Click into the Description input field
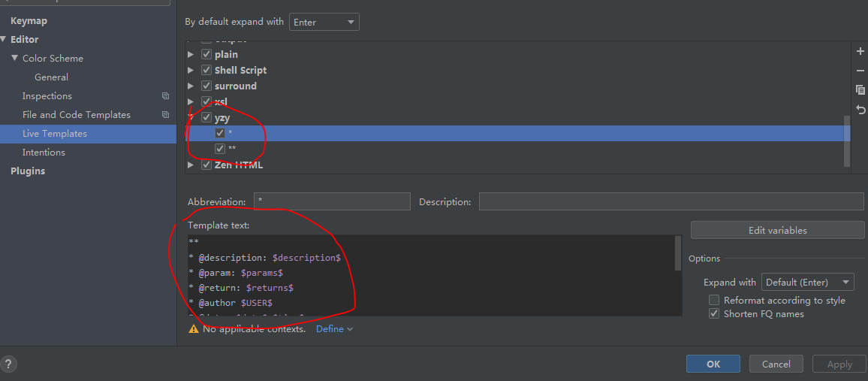This screenshot has width=868, height=381. (671, 201)
